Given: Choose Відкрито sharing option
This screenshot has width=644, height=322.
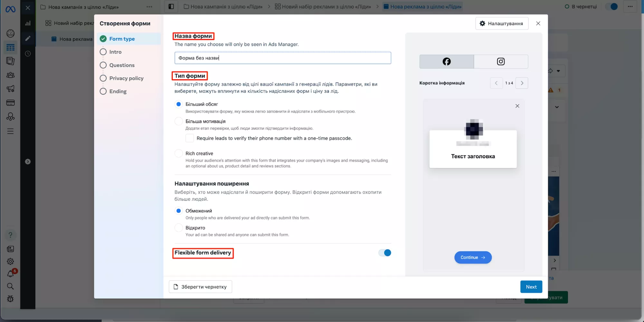Looking at the screenshot, I should coord(178,228).
